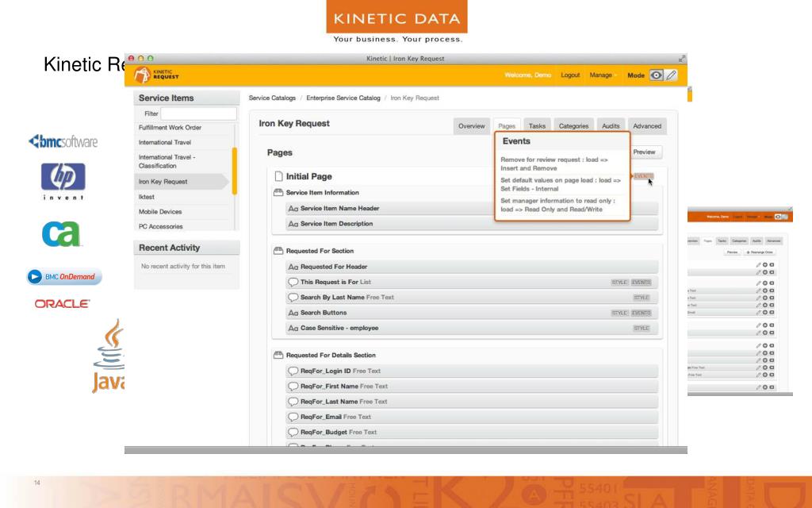Click the question bubble for ReqFor_Budget
The image size is (812, 508).
pyautogui.click(x=293, y=433)
